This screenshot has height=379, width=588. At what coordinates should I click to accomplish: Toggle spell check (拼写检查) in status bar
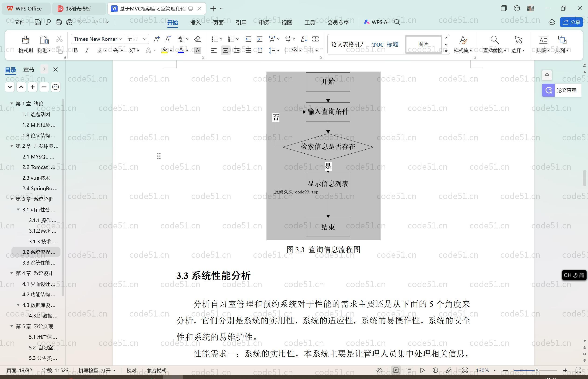(x=97, y=370)
